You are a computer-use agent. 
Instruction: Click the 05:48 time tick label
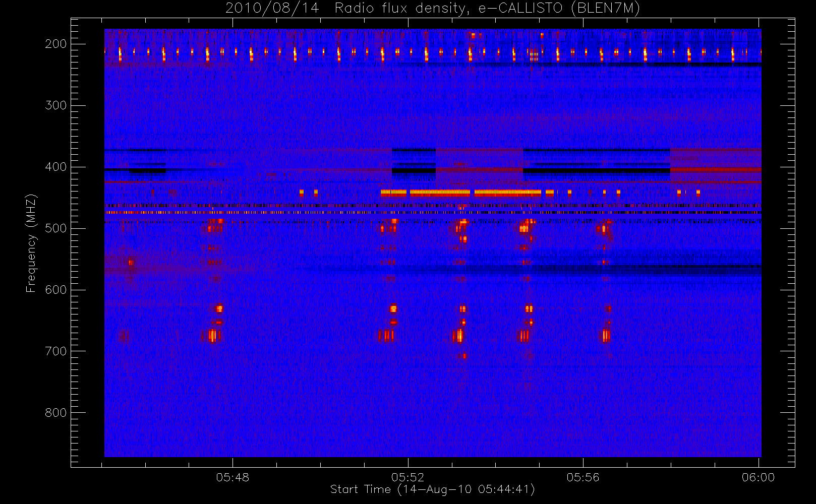click(232, 477)
